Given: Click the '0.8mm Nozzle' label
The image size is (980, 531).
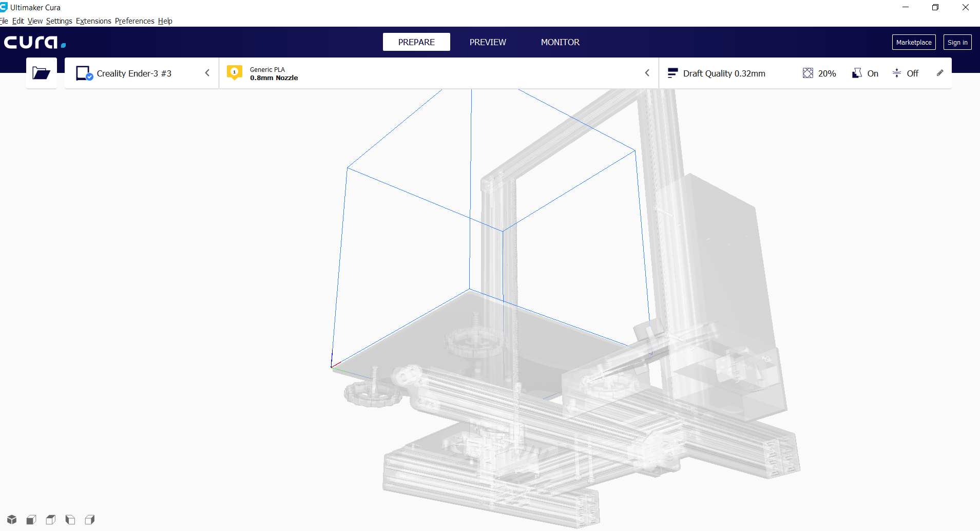Looking at the screenshot, I should pyautogui.click(x=274, y=78).
